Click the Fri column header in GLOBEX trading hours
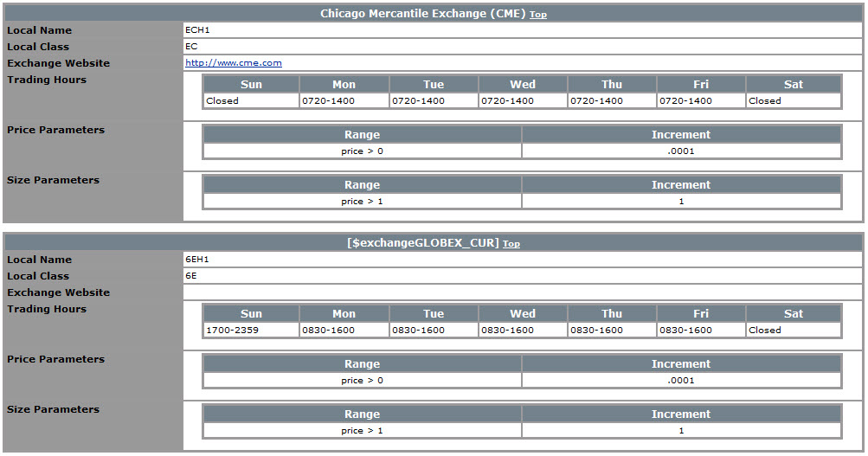The height and width of the screenshot is (456, 868). click(x=701, y=313)
